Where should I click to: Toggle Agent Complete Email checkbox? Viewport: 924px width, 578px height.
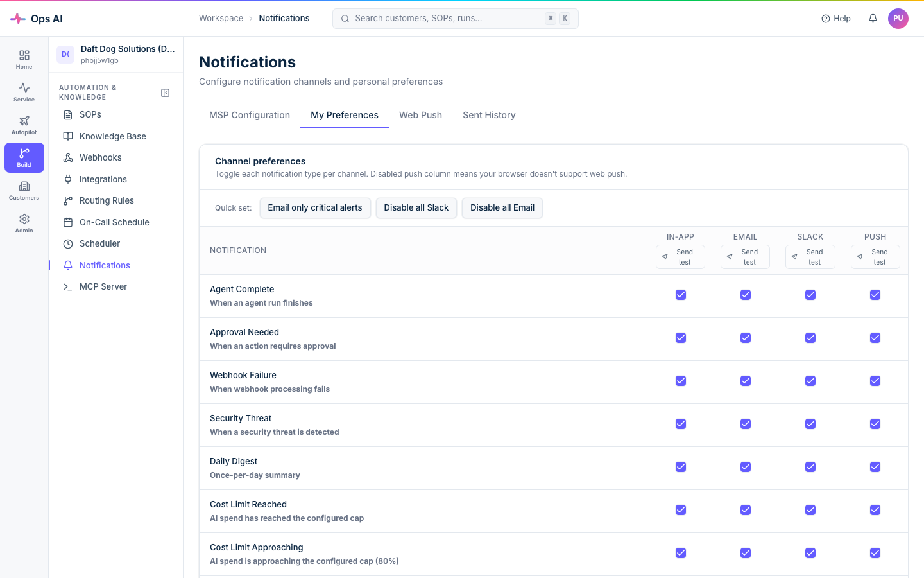(x=746, y=295)
